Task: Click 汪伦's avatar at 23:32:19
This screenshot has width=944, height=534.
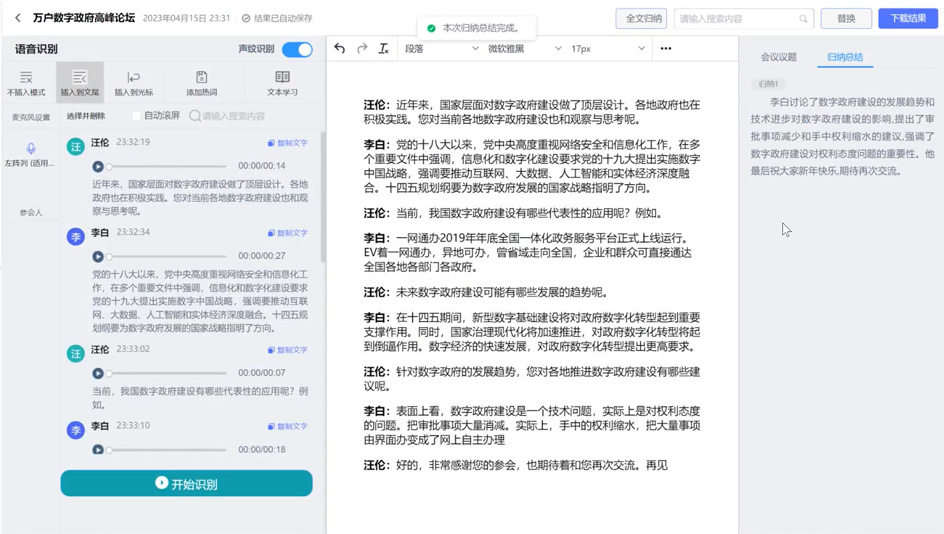Action: [75, 146]
